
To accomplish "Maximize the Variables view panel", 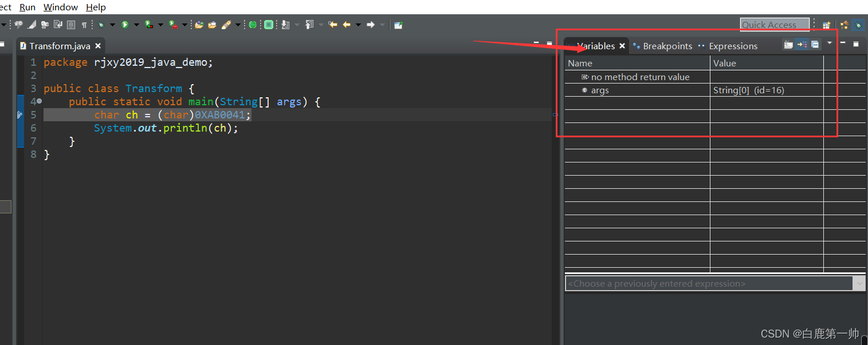I will tap(856, 44).
